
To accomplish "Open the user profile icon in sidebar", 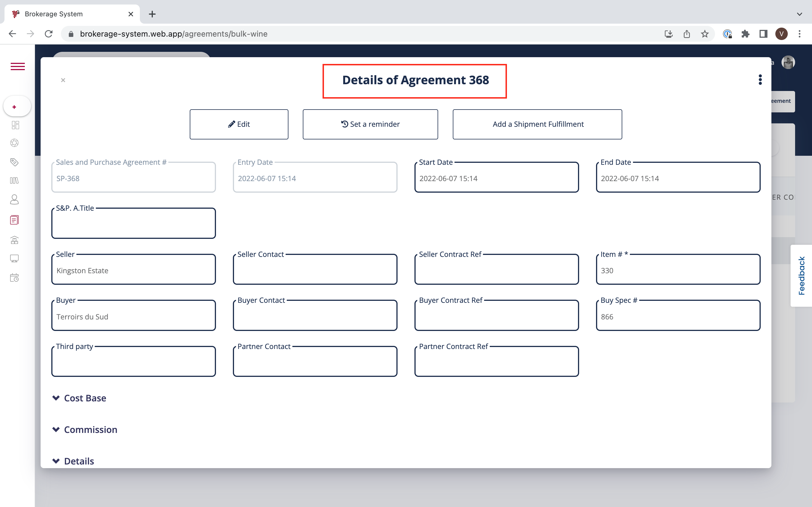I will (x=14, y=199).
